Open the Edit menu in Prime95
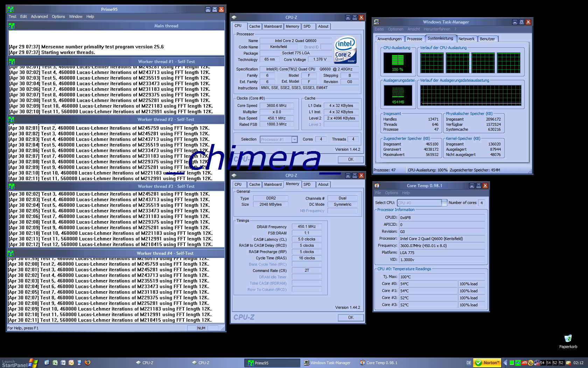588x368 pixels. (23, 16)
